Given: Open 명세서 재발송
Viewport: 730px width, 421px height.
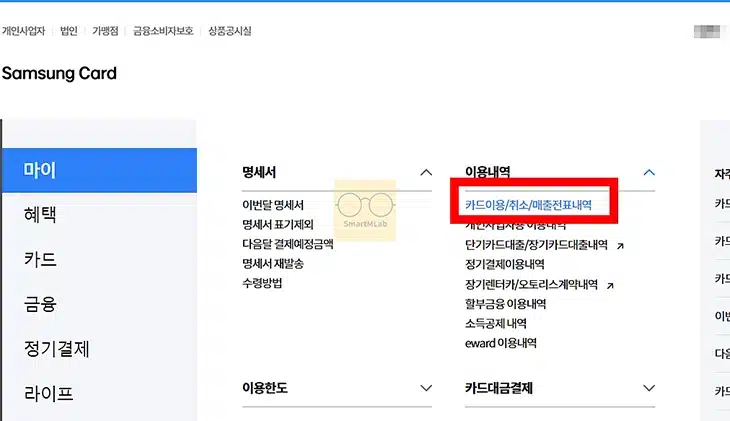Looking at the screenshot, I should [x=273, y=264].
